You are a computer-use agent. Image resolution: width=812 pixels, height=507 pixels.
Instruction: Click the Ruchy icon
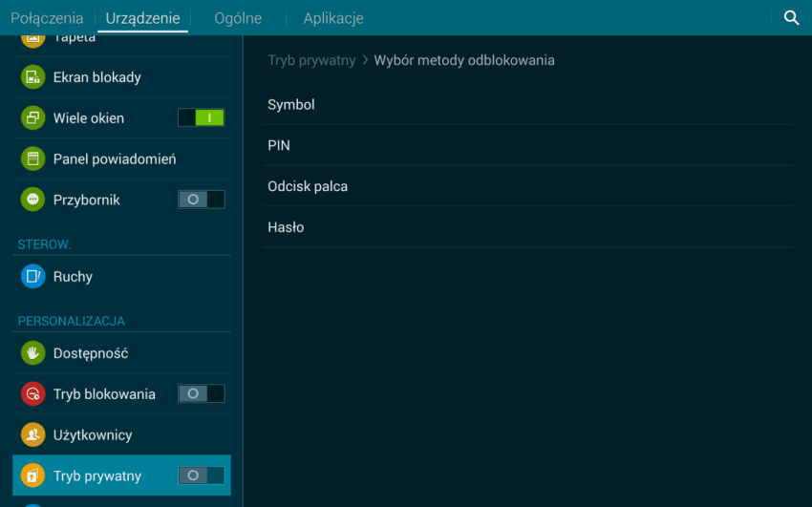33,277
